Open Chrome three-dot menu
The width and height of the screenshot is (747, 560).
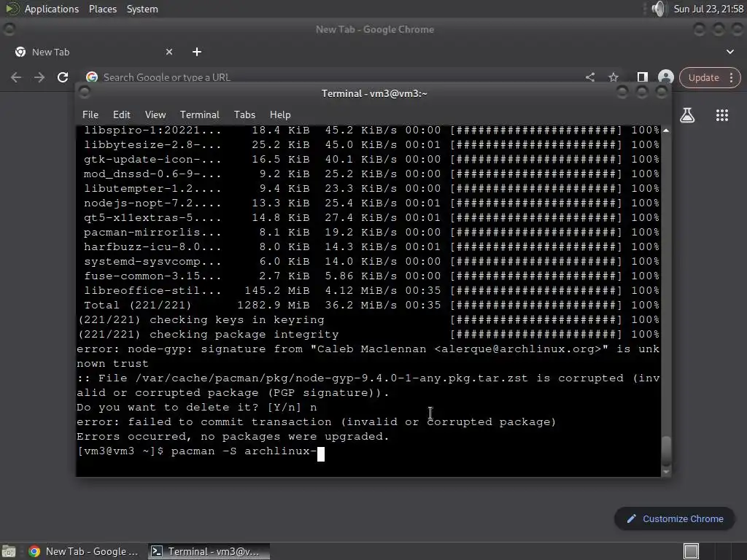(x=731, y=77)
